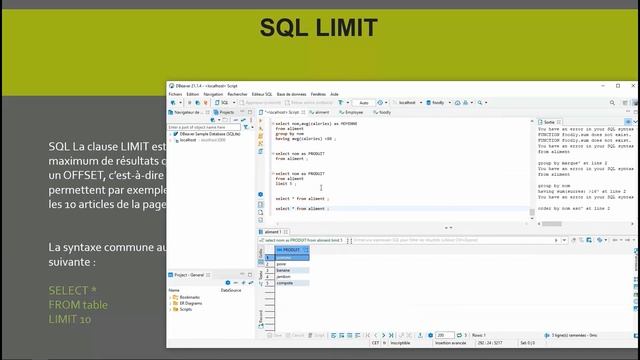This screenshot has width=640, height=360.
Task: Open the Fichiers menu
Action: click(175, 94)
